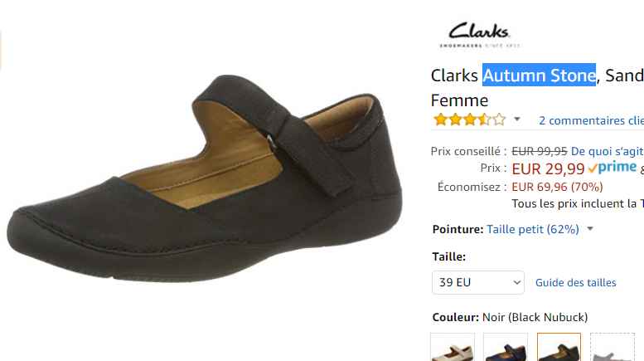
Task: Click the De quoi s'agit link
Action: (x=607, y=151)
